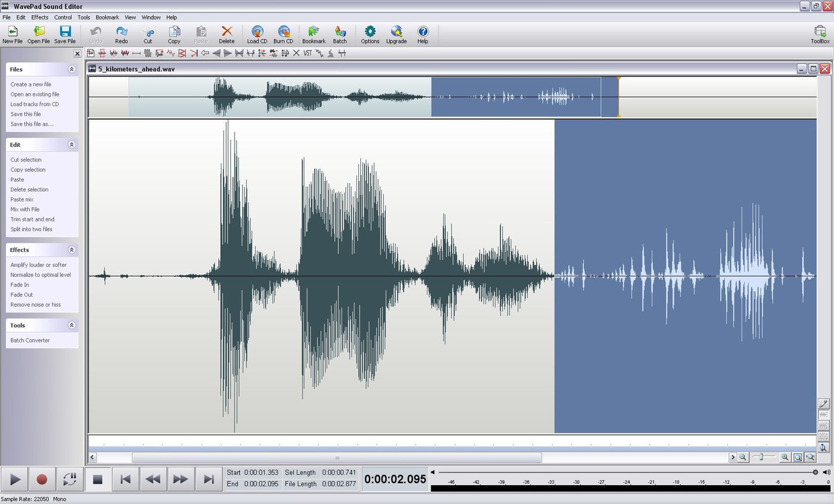Open the Bookmark menu
This screenshot has width=834, height=504.
point(107,17)
